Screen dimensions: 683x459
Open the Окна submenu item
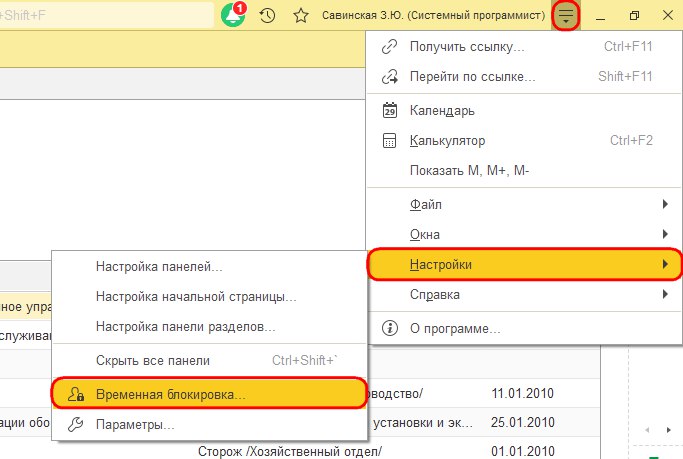[524, 234]
